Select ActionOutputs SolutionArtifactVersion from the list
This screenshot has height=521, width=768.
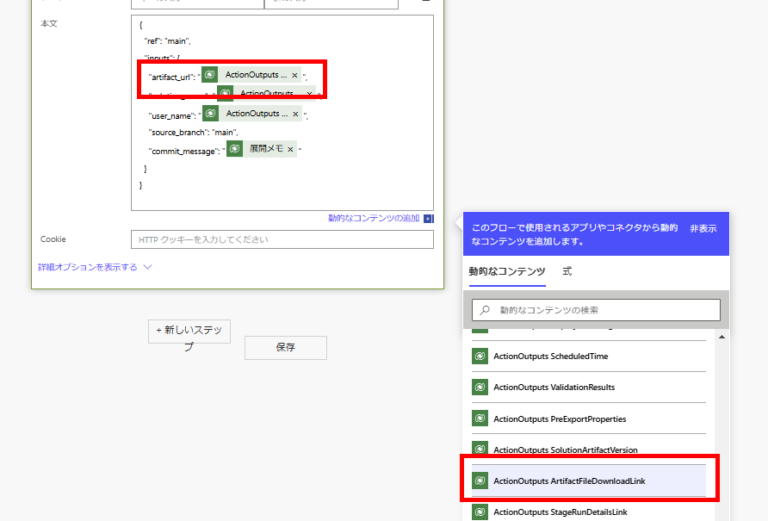(x=565, y=450)
